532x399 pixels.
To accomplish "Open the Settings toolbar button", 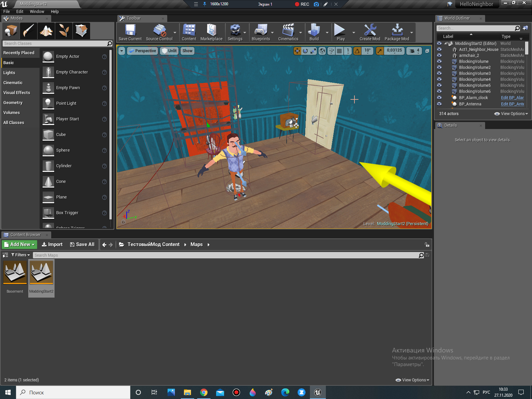I will pos(235,33).
